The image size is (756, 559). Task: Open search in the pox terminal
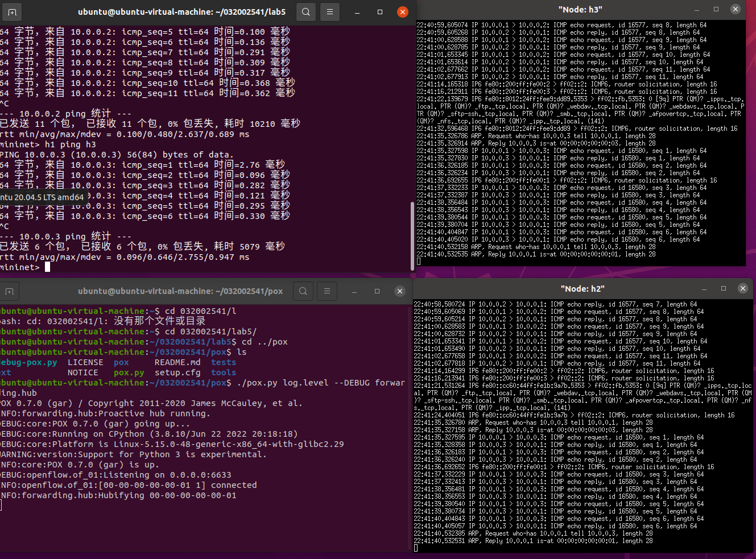pyautogui.click(x=303, y=291)
